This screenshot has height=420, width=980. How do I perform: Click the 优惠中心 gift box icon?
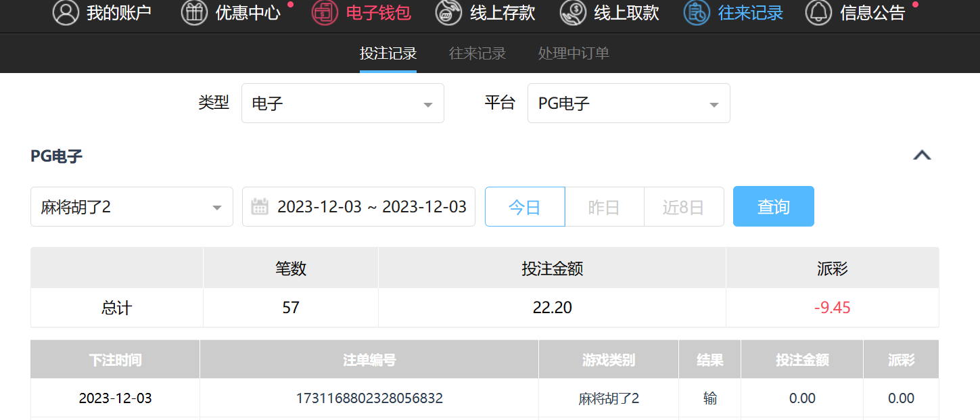click(194, 13)
